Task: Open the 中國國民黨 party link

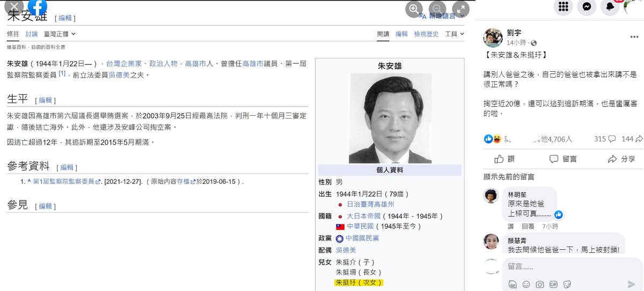Action: [362, 238]
